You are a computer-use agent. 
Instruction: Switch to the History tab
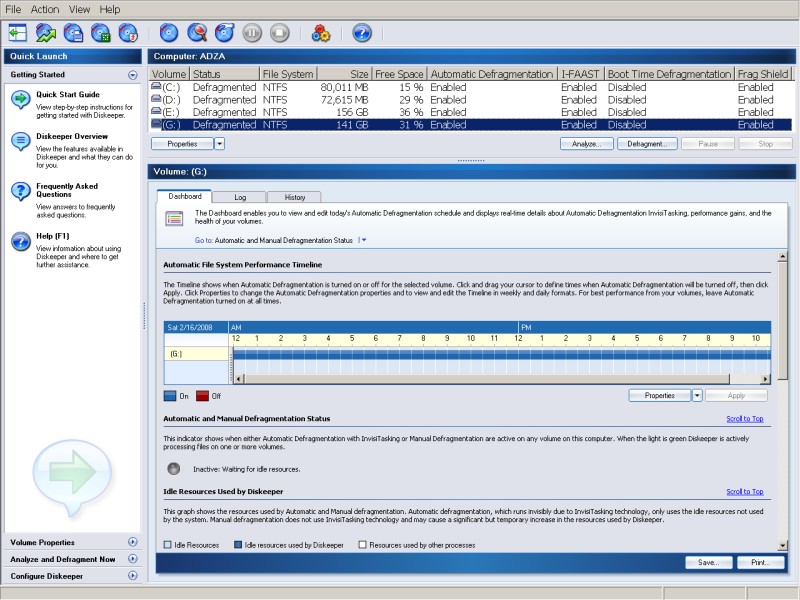[x=294, y=197]
